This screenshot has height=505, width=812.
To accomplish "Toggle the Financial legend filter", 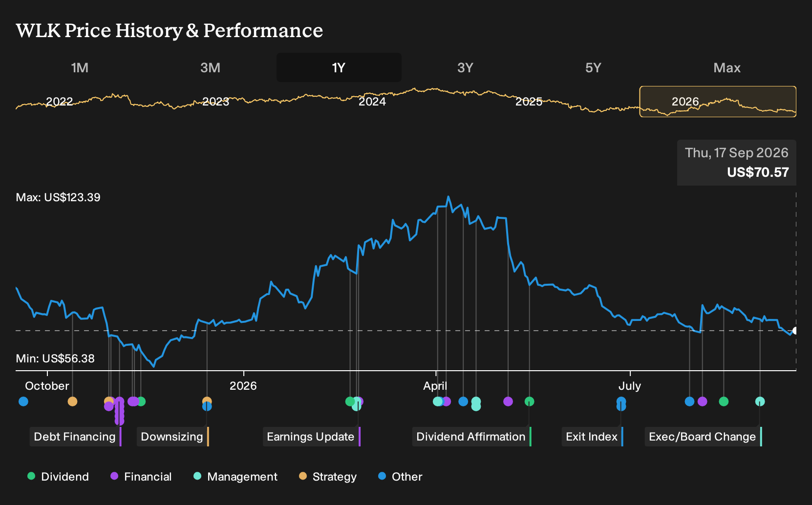I will pyautogui.click(x=141, y=477).
